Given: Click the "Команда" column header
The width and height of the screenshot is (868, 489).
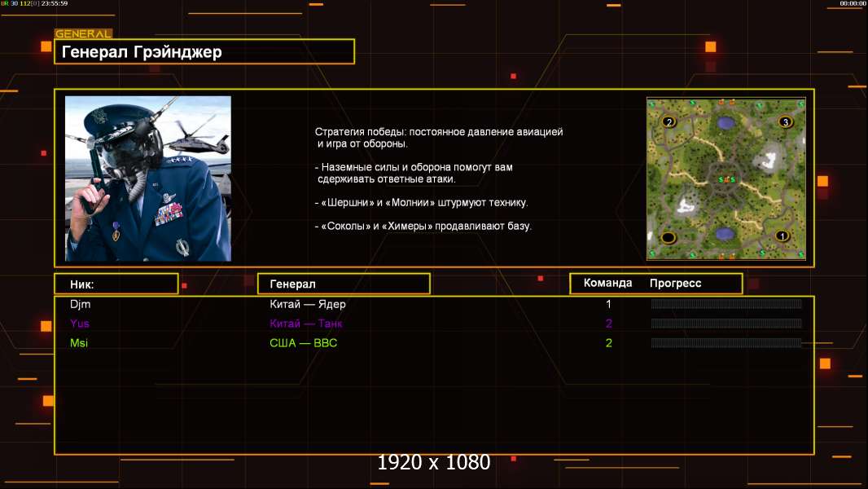Looking at the screenshot, I should click(607, 283).
